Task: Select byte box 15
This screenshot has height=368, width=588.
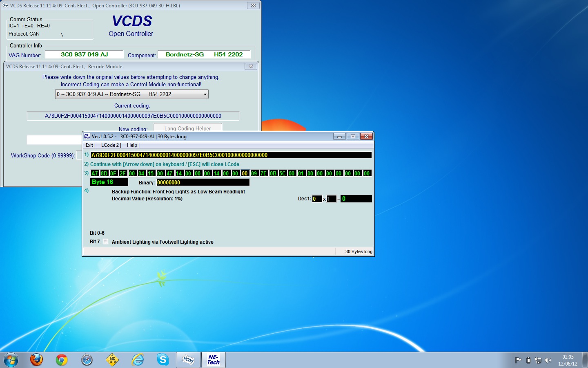Action: click(151, 173)
